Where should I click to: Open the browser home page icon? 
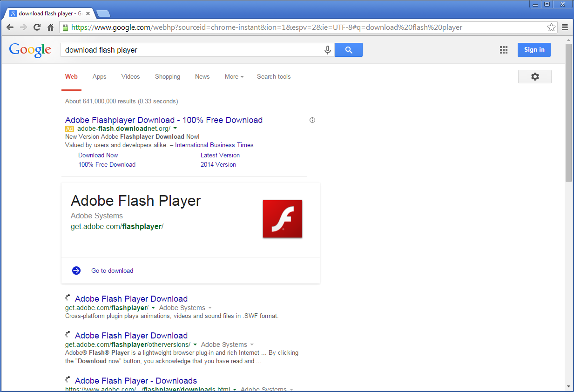click(x=50, y=27)
